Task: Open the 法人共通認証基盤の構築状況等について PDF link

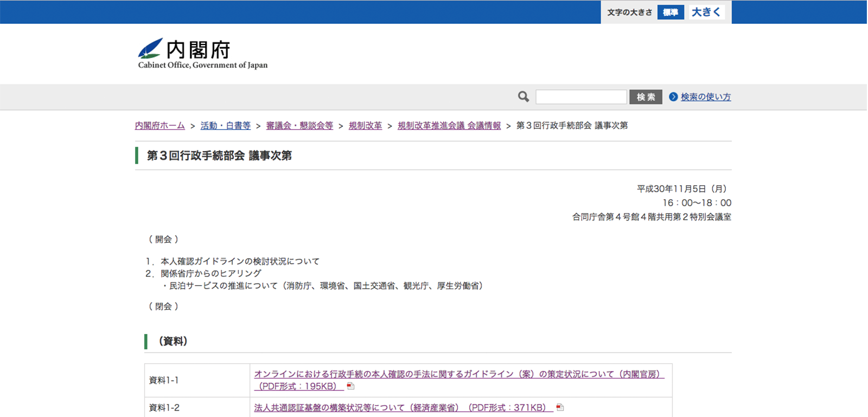Action: (404, 407)
